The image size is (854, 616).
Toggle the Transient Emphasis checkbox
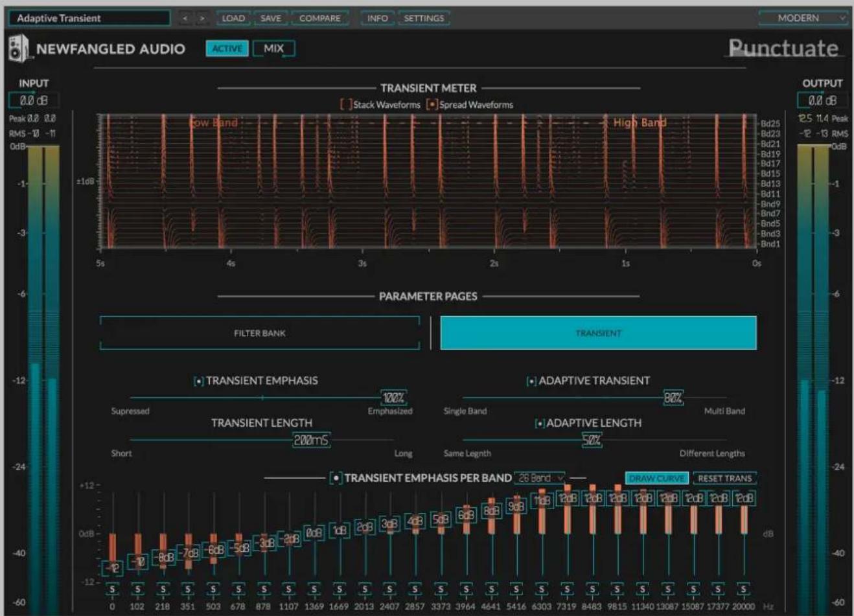(199, 382)
